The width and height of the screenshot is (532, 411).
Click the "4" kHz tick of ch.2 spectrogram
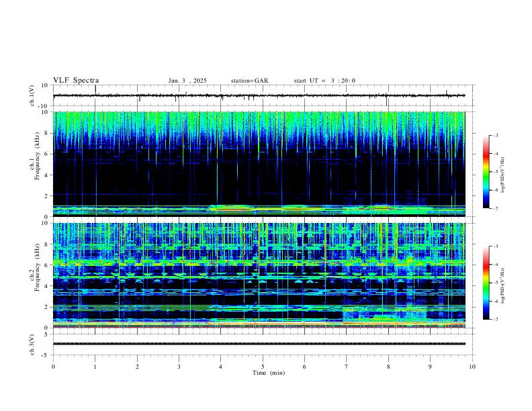pos(47,286)
